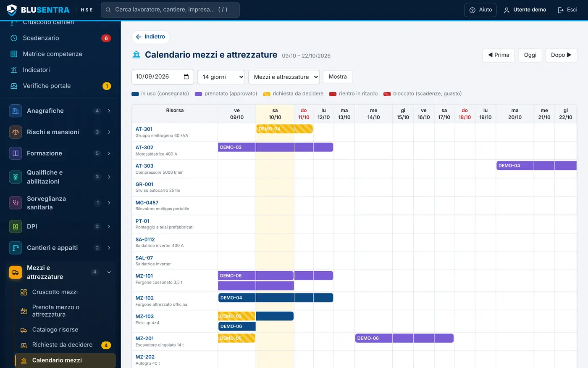Click the purple prenotato legend swatch
The height and width of the screenshot is (368, 588).
click(x=199, y=94)
